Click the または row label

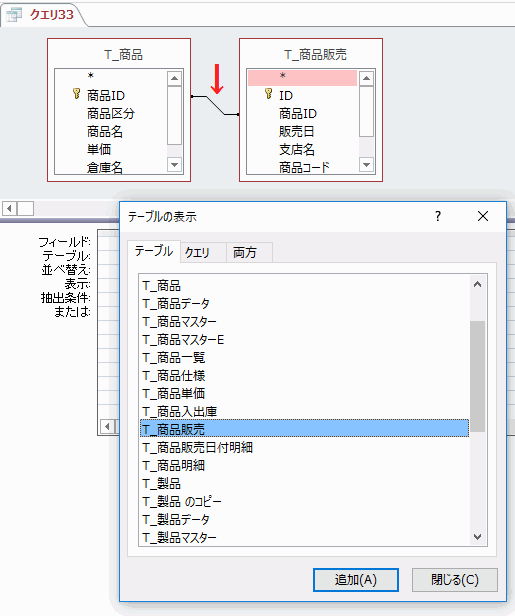[x=72, y=312]
